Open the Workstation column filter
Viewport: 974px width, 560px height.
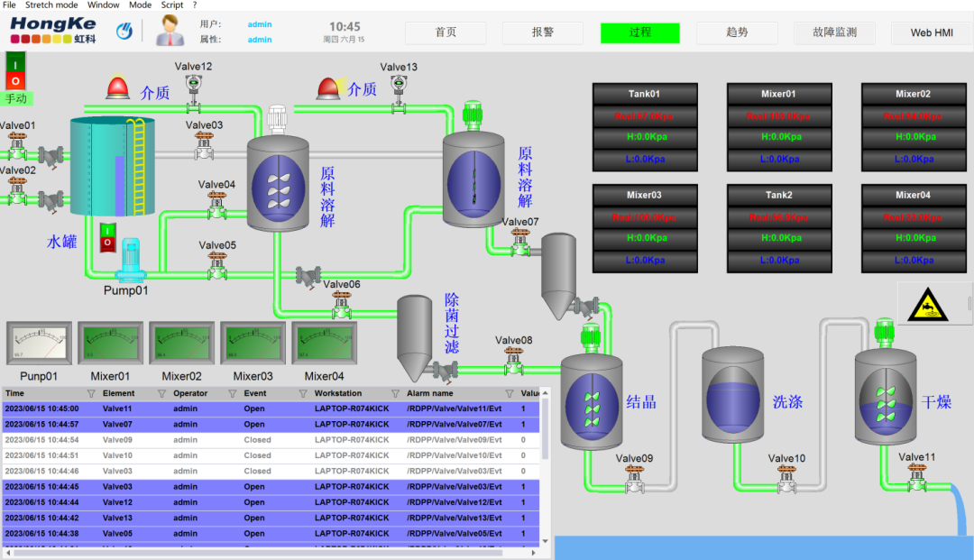[x=395, y=393]
